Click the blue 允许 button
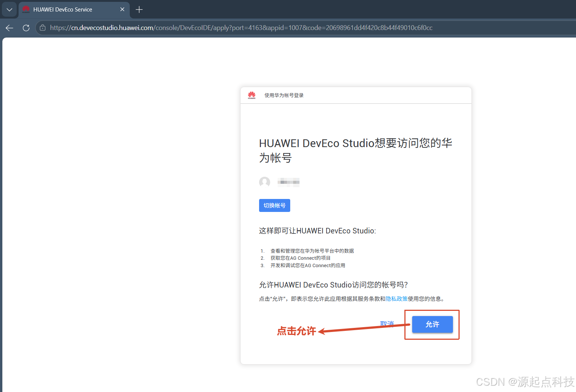The height and width of the screenshot is (392, 576). (433, 324)
